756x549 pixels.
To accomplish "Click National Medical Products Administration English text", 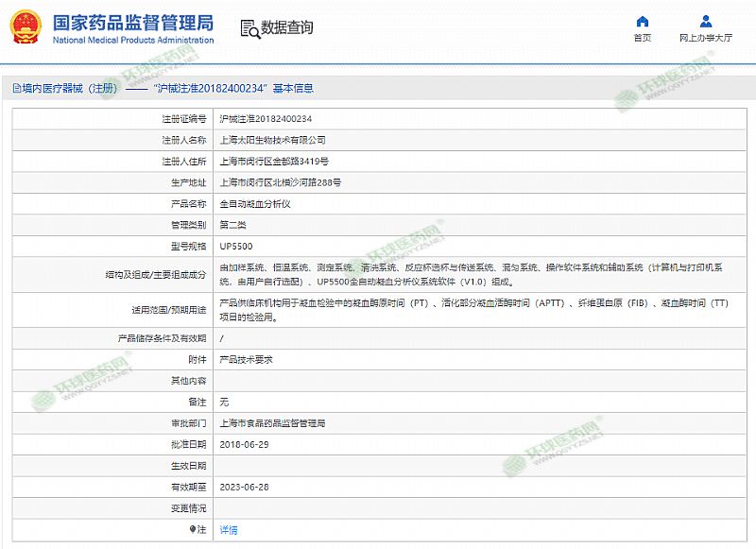I will click(x=132, y=41).
